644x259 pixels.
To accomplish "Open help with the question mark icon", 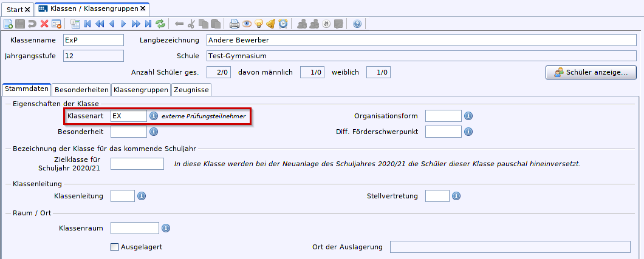I will pos(357,24).
